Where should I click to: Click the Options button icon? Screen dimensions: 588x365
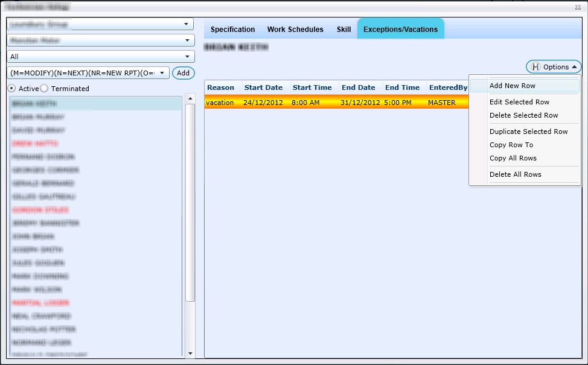[x=535, y=67]
